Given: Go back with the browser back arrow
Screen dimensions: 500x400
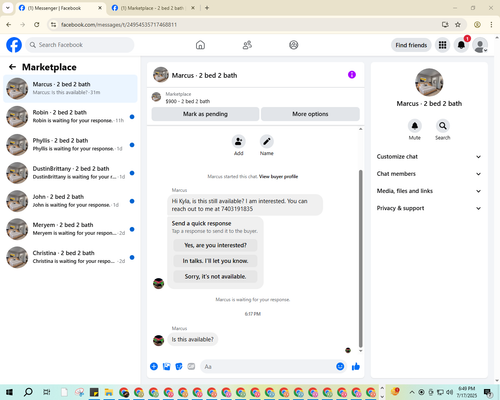Looking at the screenshot, I should tap(9, 25).
